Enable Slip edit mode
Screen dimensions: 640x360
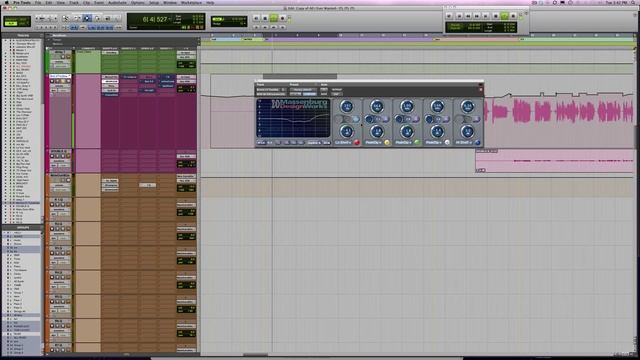(10, 24)
